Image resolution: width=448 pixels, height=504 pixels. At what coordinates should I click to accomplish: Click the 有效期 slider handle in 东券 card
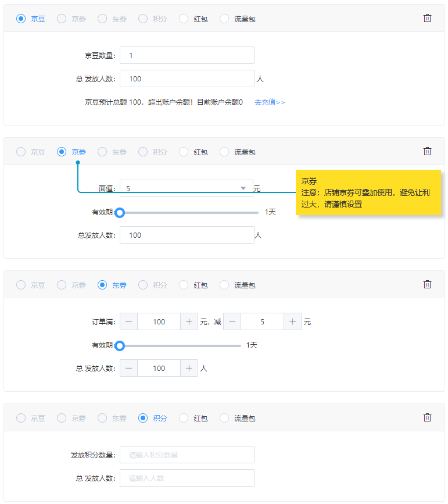pyautogui.click(x=120, y=346)
